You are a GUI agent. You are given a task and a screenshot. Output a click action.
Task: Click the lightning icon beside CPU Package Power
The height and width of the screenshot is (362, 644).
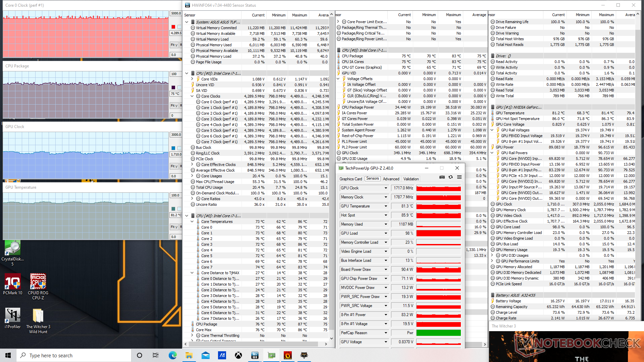tap(338, 107)
